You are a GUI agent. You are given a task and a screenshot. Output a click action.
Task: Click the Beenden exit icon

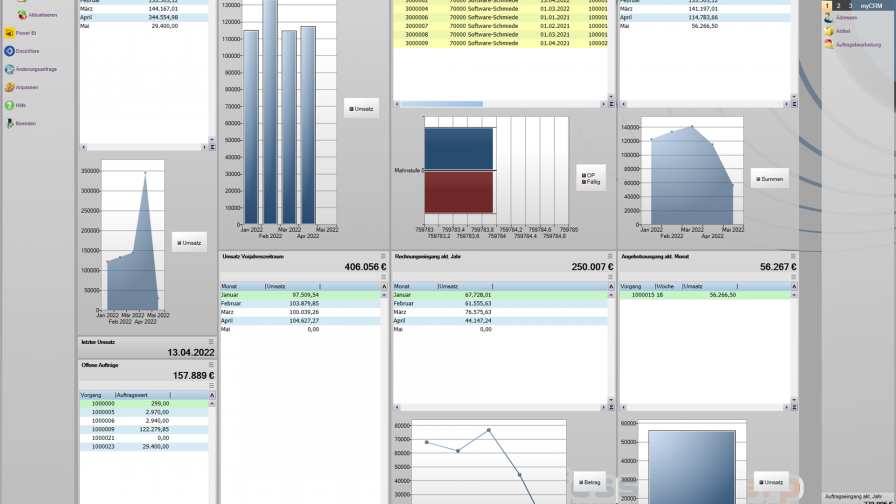9,123
